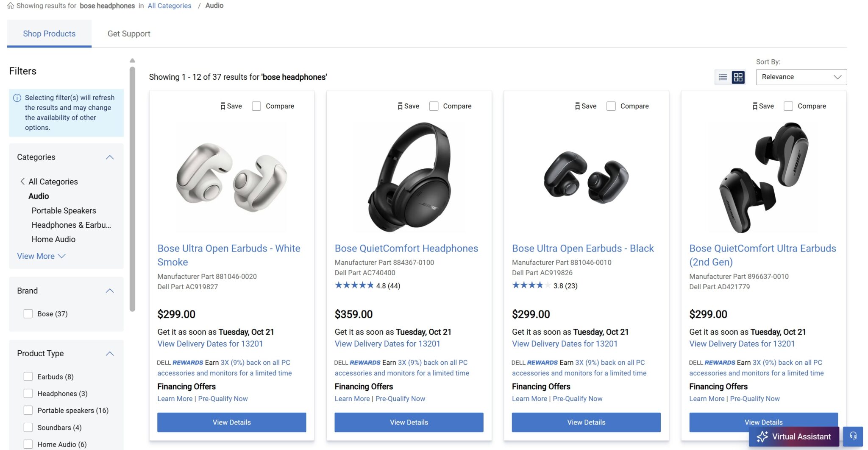The height and width of the screenshot is (450, 868).
Task: Save Bose Ultra Open Earbuds White Smoke
Action: (223, 106)
